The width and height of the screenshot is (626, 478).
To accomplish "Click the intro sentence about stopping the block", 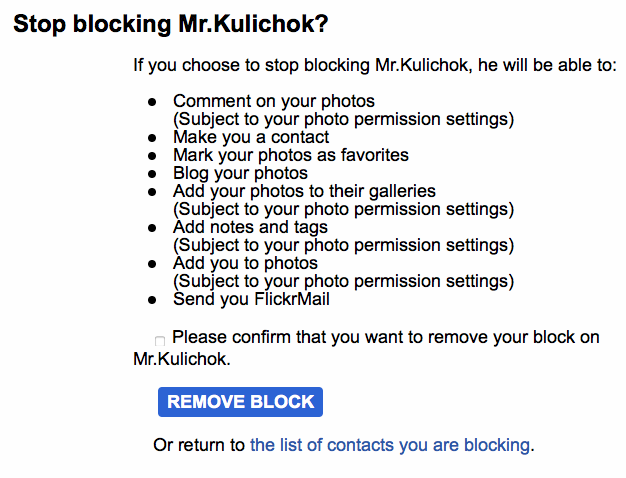I will click(375, 65).
